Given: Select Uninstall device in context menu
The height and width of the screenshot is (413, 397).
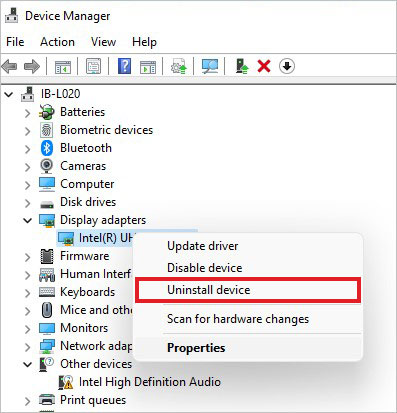Looking at the screenshot, I should coord(248,290).
